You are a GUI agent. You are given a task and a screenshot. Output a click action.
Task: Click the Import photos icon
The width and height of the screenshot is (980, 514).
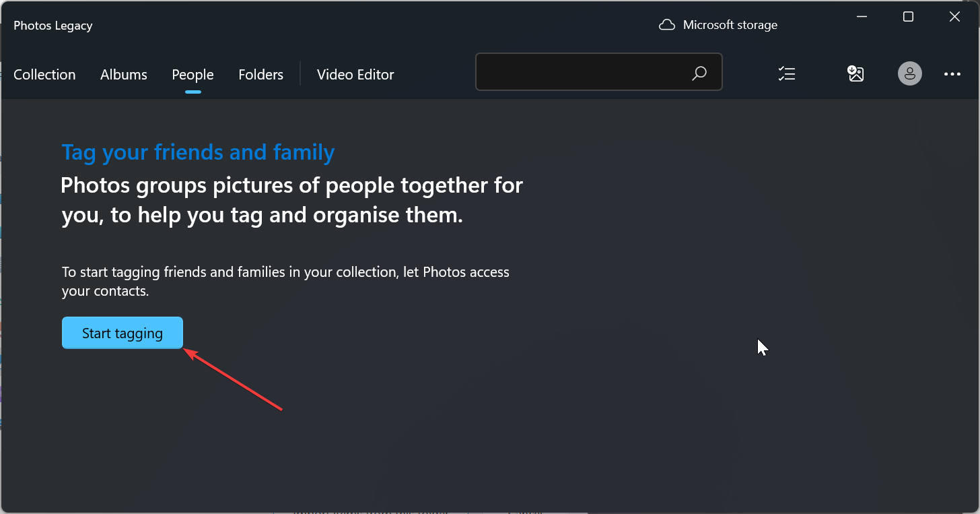coord(855,74)
